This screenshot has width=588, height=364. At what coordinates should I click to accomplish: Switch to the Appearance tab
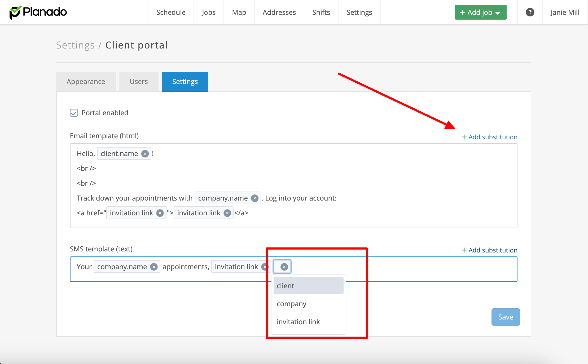pyautogui.click(x=86, y=82)
